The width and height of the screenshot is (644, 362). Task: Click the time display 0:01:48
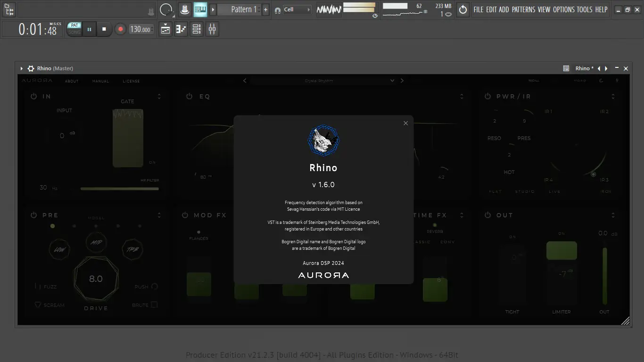37,30
